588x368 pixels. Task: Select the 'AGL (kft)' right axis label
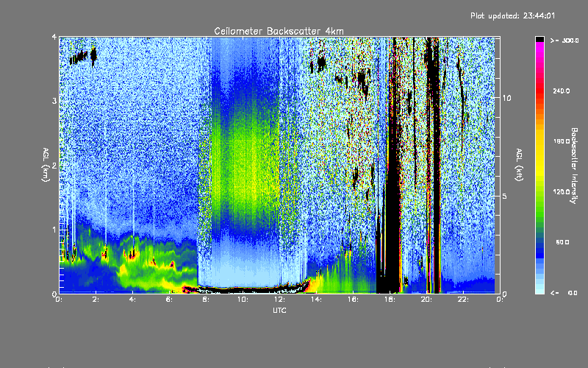519,165
